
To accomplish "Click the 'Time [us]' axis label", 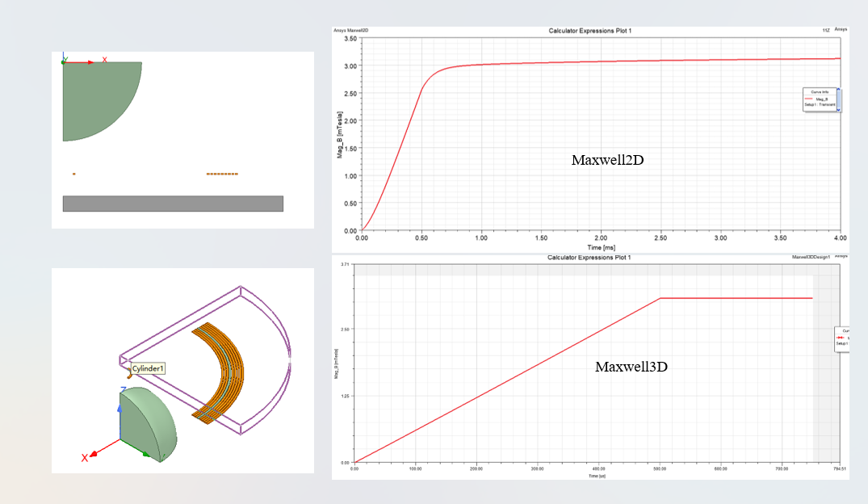I will 597,476.
